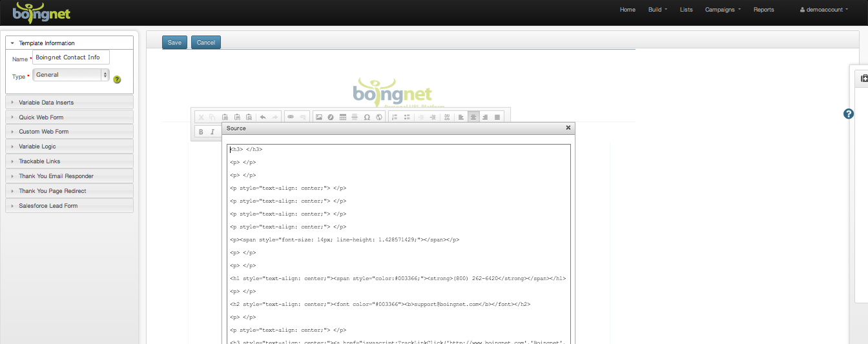Expand the Variable Data Inserts section
The height and width of the screenshot is (344, 868).
(x=69, y=103)
